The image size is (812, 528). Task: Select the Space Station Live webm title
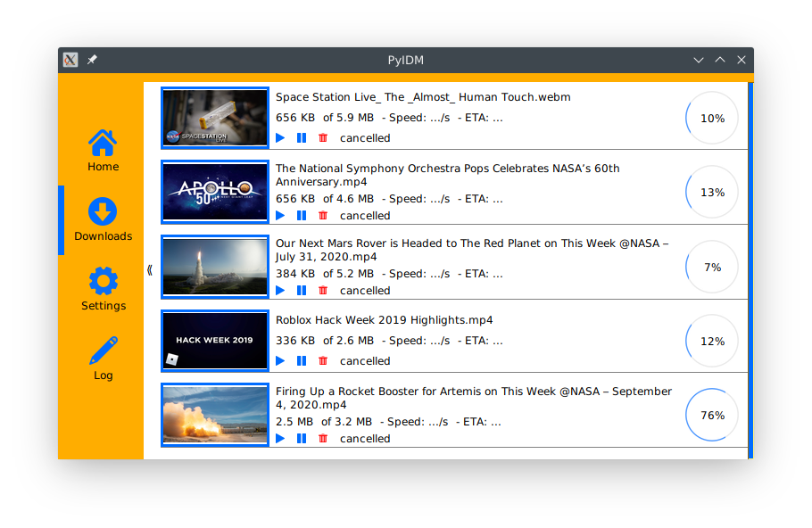tap(423, 97)
